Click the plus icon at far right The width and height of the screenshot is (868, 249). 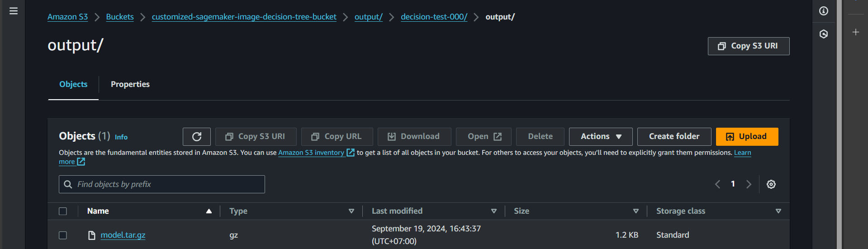pyautogui.click(x=856, y=32)
